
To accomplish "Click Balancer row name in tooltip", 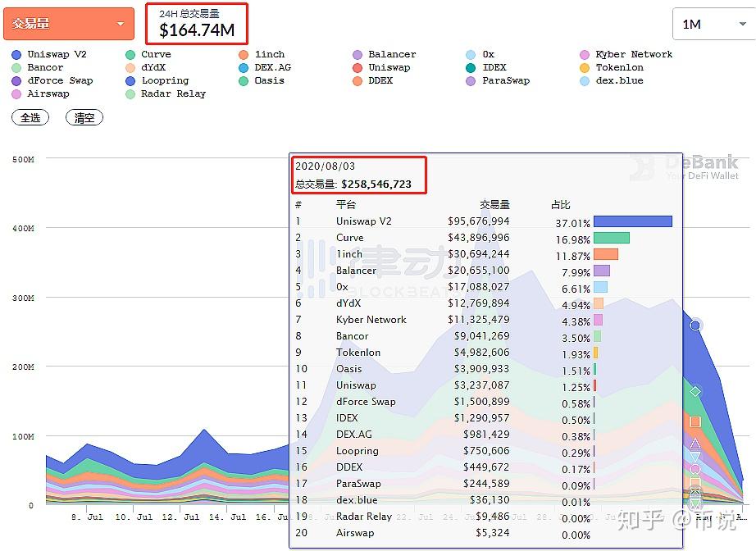I will (356, 271).
